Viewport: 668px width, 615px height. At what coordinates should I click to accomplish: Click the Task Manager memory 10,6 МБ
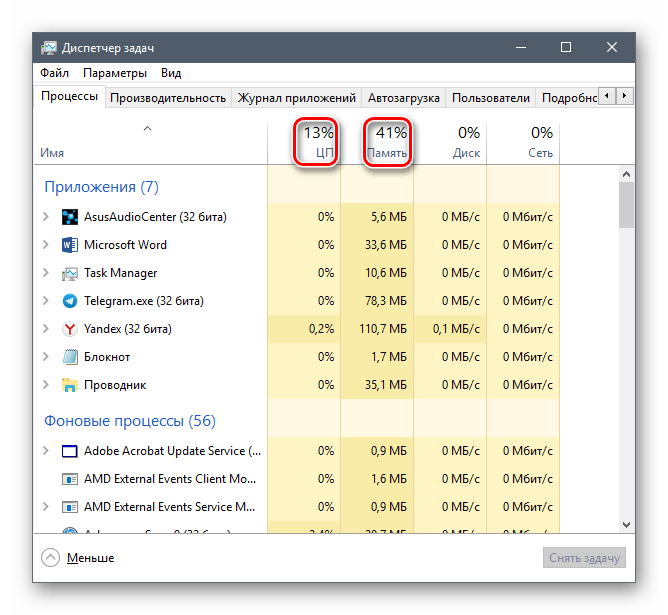tap(386, 273)
